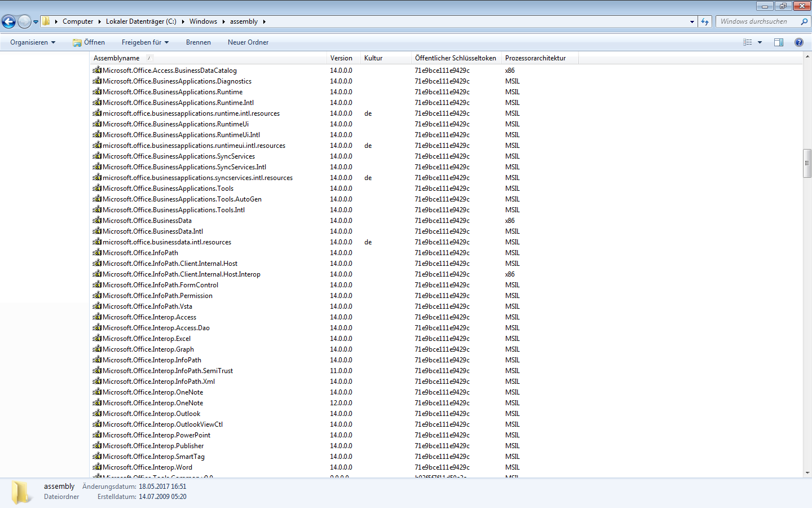Viewport: 812px width, 508px height.
Task: Select Microsoft.Office.BusinessApplications.Runtime assembly icon
Action: (x=97, y=91)
